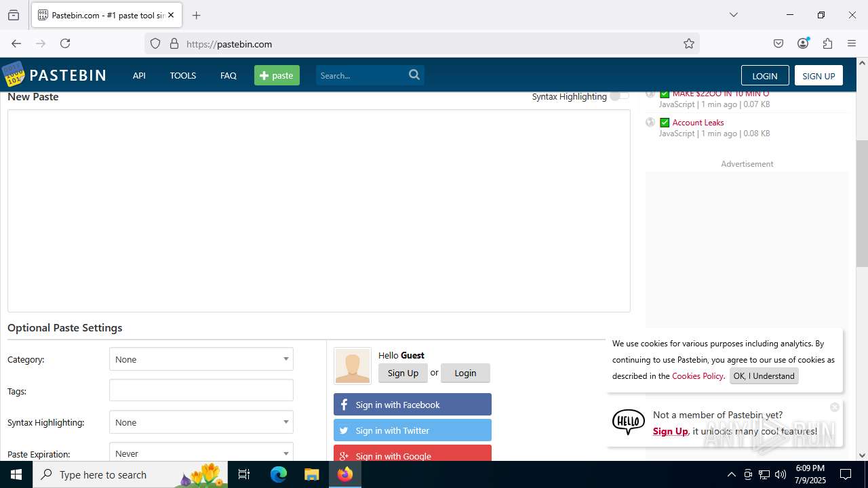Open the TOOLS menu item
The image size is (868, 488).
coord(183,75)
